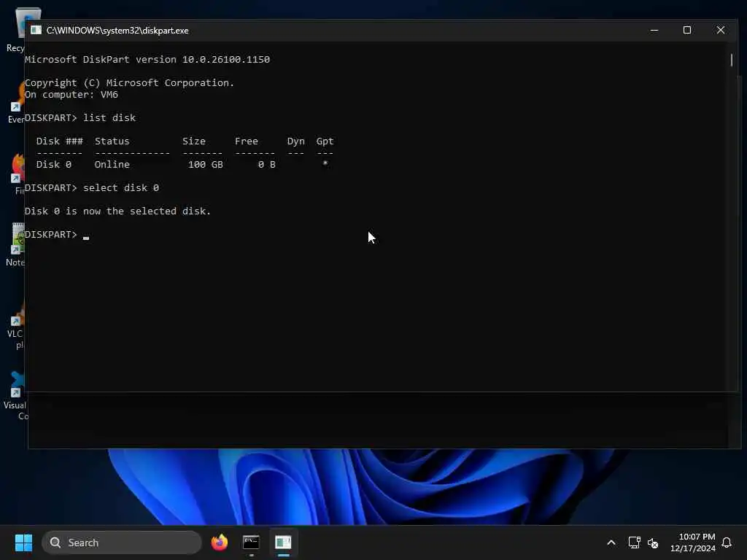Click the 'list disk' command text
The image size is (747, 560).
(109, 117)
